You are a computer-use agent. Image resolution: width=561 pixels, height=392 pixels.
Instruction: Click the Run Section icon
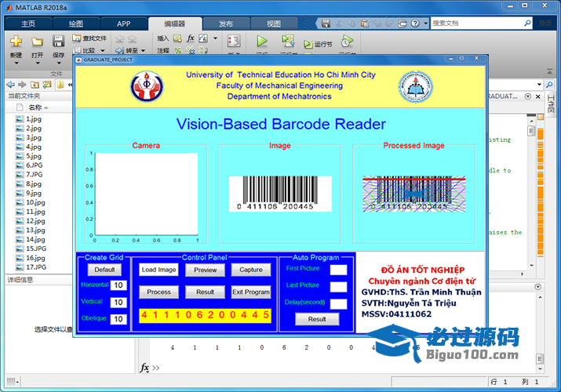click(x=308, y=45)
